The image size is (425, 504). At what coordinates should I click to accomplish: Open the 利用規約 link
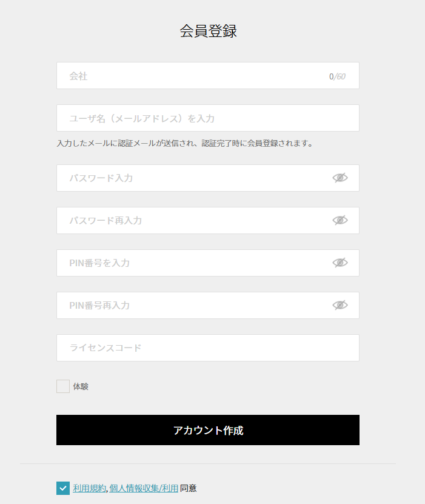(89, 488)
